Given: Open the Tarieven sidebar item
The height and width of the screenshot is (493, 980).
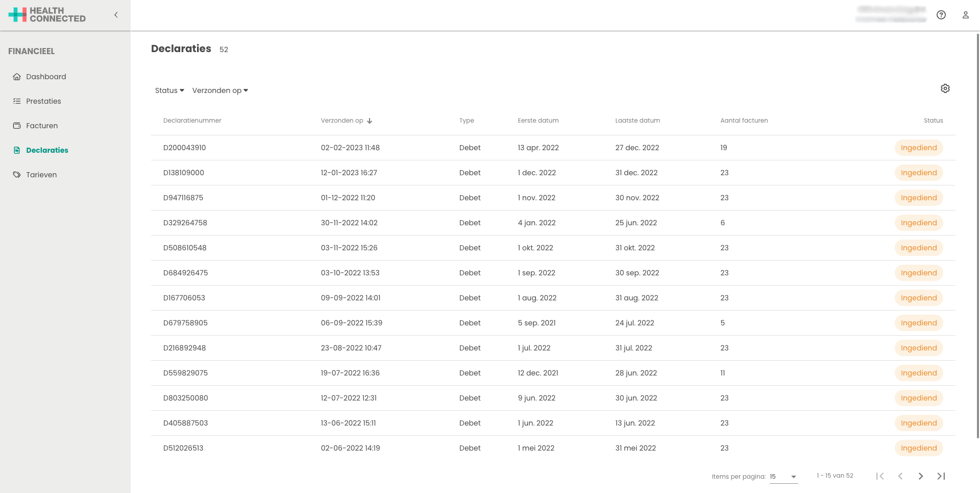Looking at the screenshot, I should [41, 175].
